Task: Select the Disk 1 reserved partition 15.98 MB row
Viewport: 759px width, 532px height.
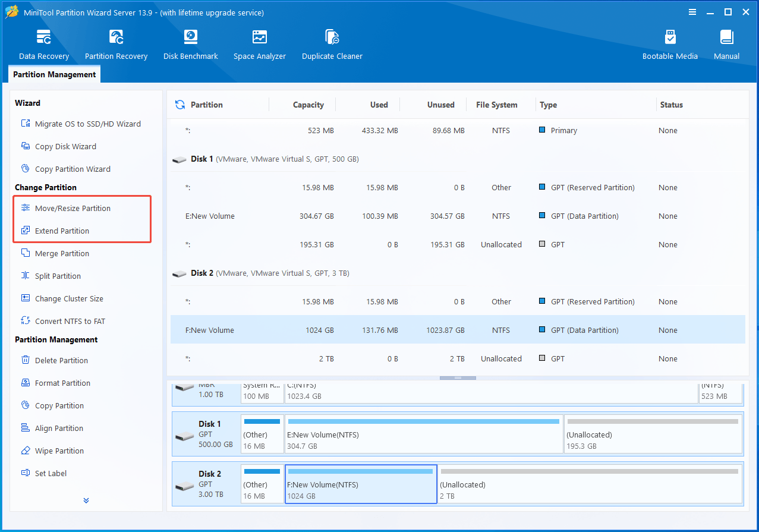Action: click(x=458, y=187)
